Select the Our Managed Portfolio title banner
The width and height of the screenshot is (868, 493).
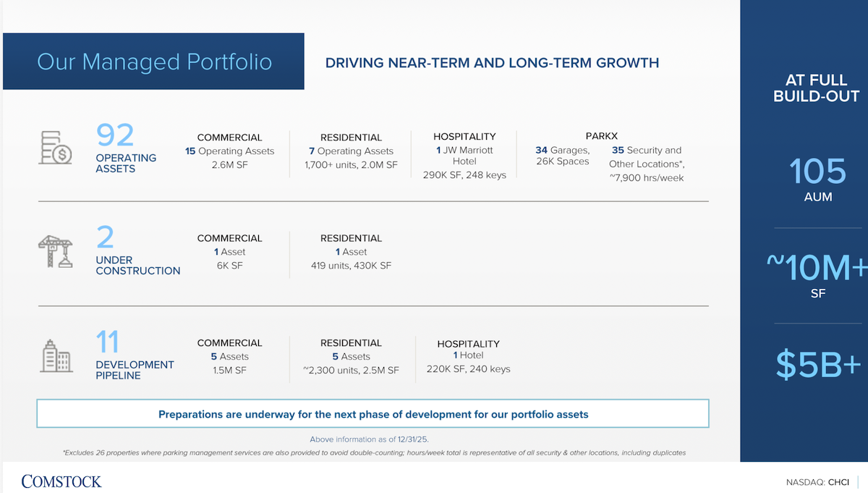153,62
